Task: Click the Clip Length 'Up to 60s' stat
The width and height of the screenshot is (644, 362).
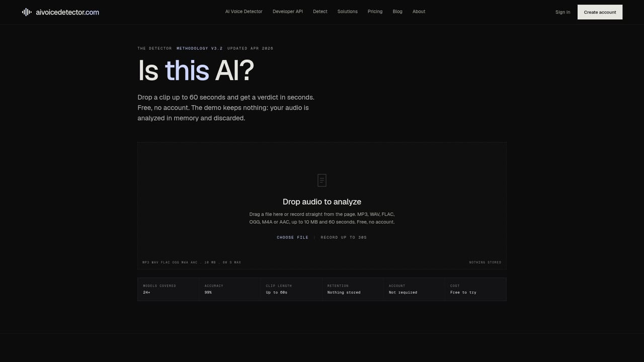Action: click(x=291, y=289)
